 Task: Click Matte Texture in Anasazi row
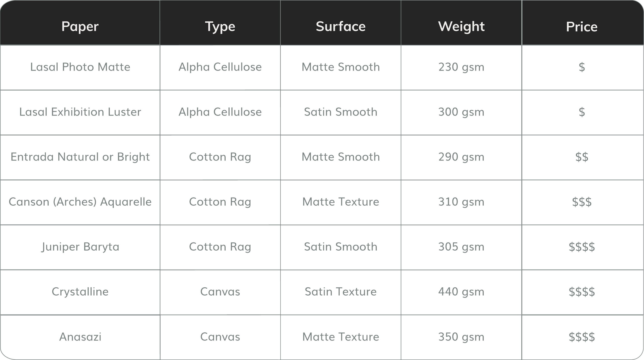(340, 337)
